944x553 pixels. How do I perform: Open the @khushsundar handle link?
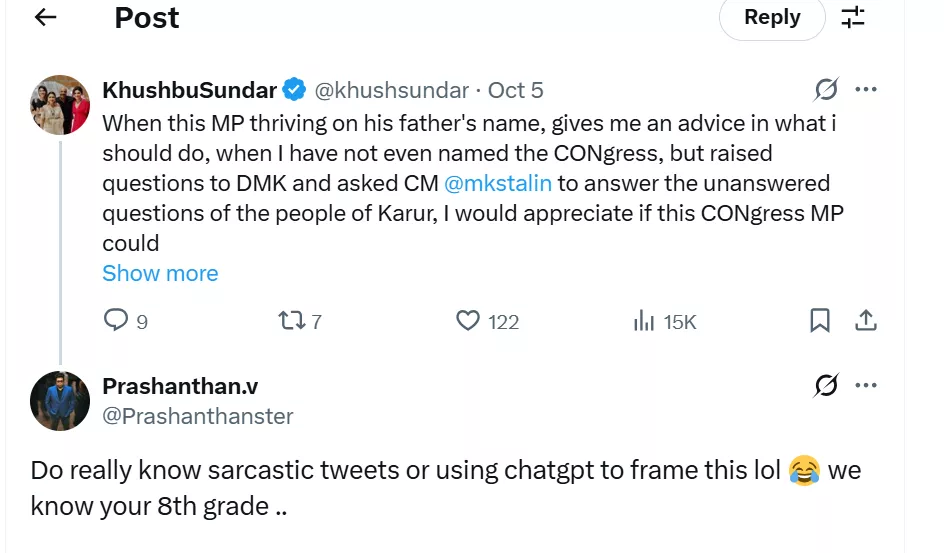click(x=392, y=90)
